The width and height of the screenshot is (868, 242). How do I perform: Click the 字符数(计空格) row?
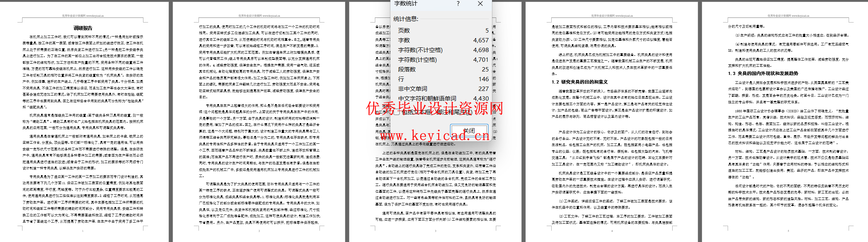tap(442, 59)
